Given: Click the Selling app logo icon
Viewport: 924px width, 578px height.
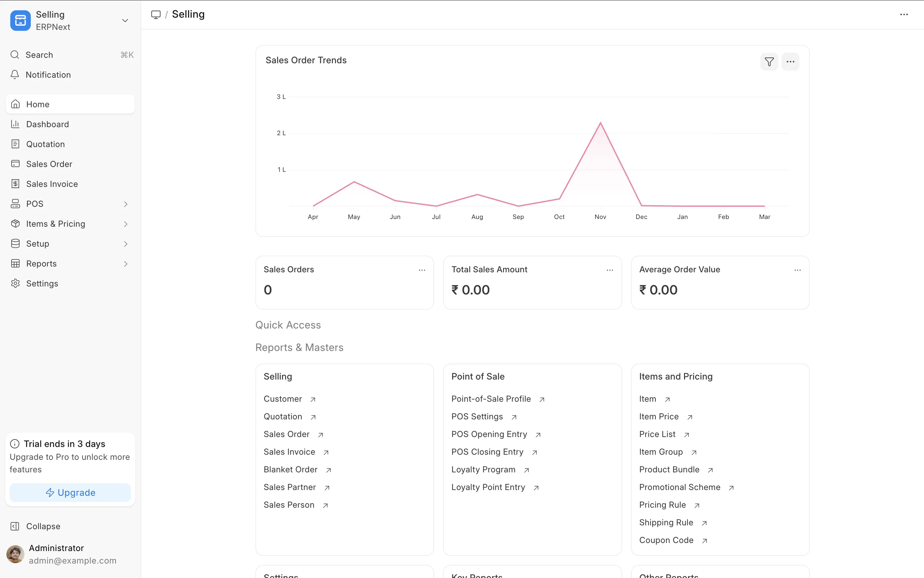Looking at the screenshot, I should (20, 21).
